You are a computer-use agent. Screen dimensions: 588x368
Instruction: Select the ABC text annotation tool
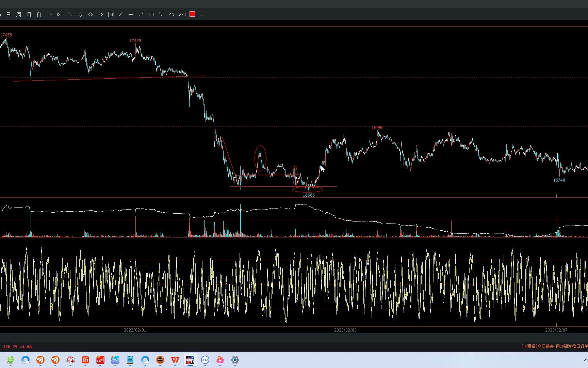[x=182, y=15]
